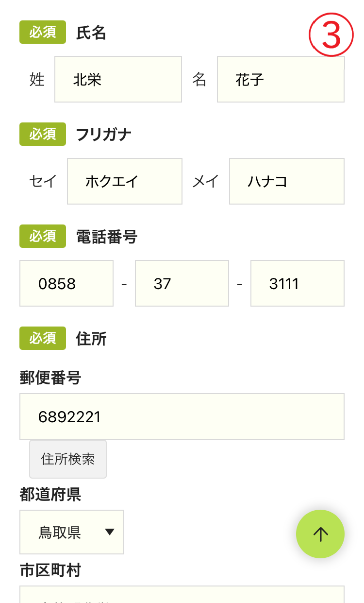Viewport: 364px width, 603px height.
Task: Focus the 姓 field containing 北栄
Action: tap(118, 79)
